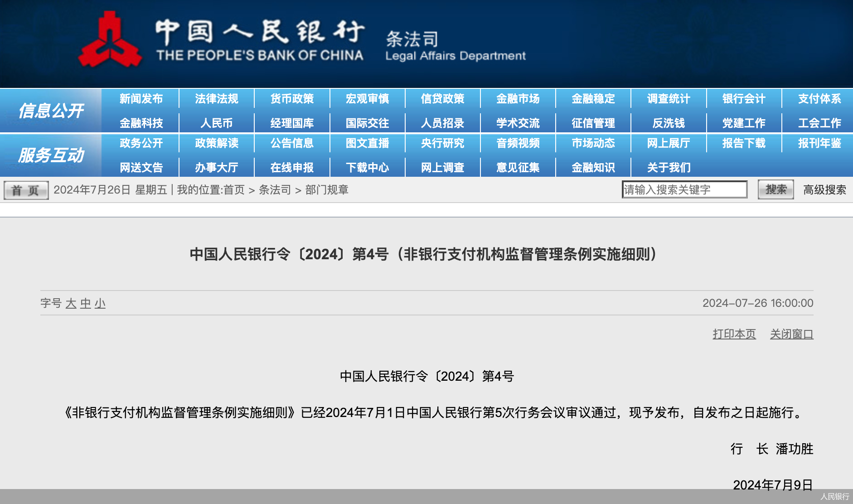Viewport: 853px width, 504px height.
Task: Click the 搜索 search button
Action: [775, 189]
